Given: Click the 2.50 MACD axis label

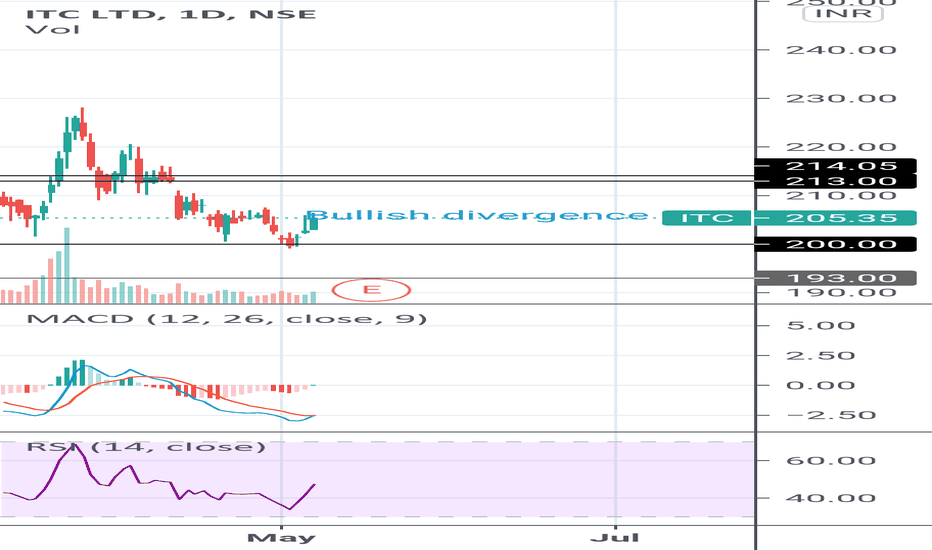Looking at the screenshot, I should tap(821, 356).
